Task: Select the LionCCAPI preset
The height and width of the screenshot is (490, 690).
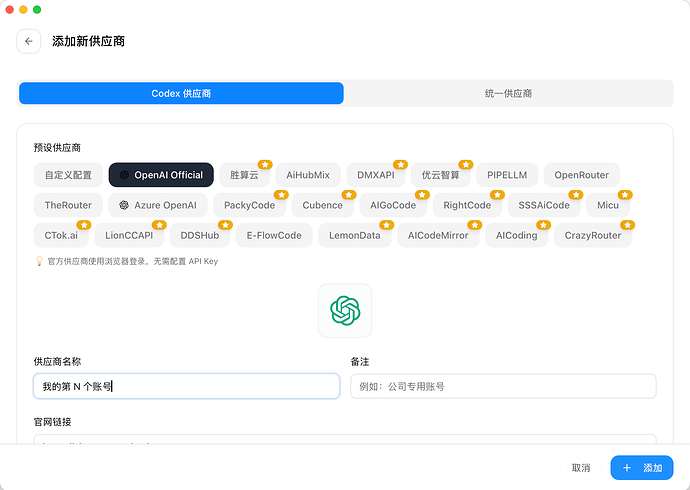Action: (x=129, y=235)
